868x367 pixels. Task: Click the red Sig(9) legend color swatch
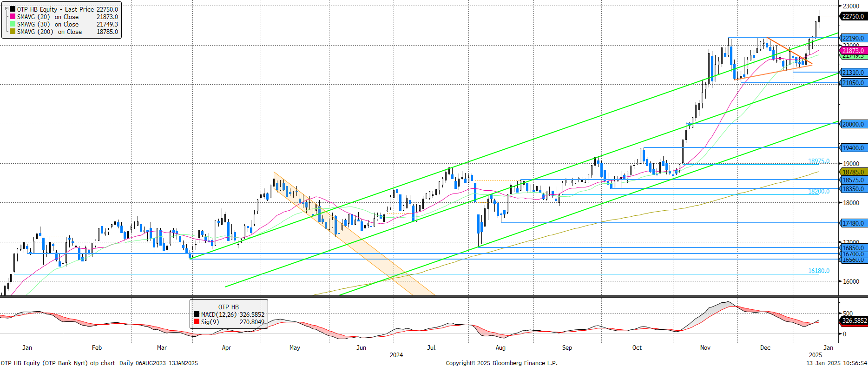[x=197, y=322]
